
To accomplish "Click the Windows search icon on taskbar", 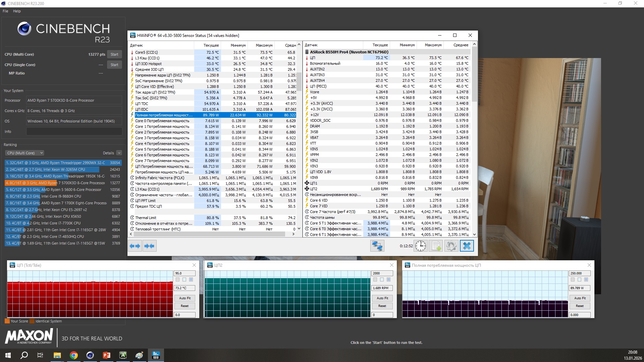I will click(24, 355).
